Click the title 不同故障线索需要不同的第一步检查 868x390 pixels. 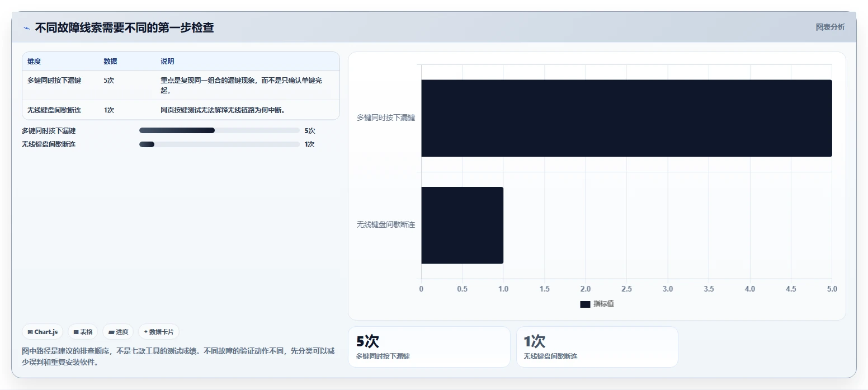pos(125,27)
